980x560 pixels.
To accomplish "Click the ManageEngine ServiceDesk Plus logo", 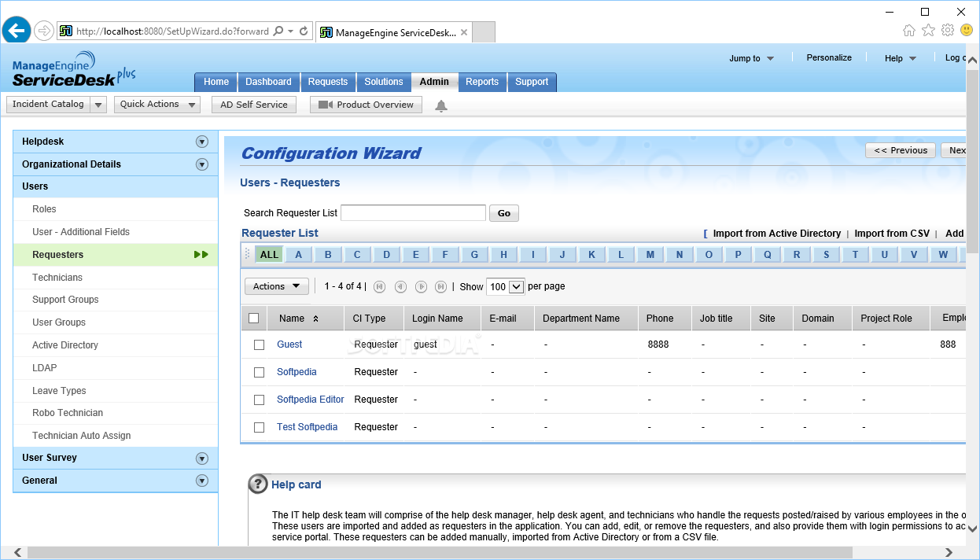I will point(74,71).
